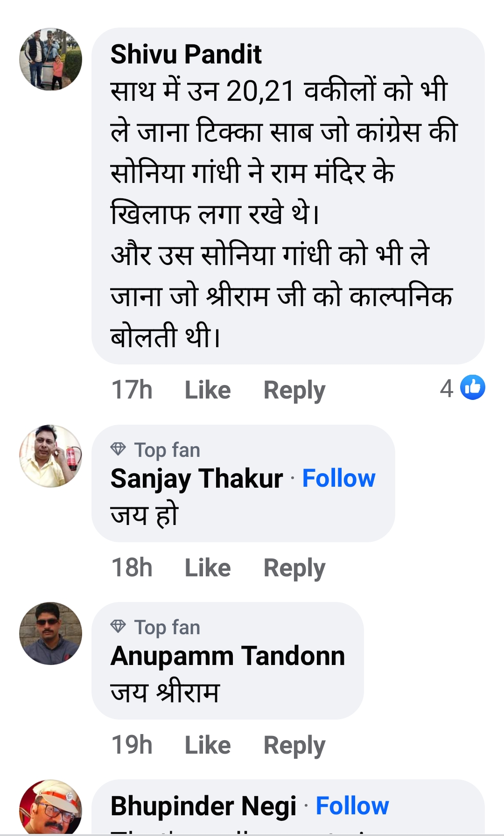View the 4 reactions count on comment
This screenshot has height=840, width=504.
point(447,388)
